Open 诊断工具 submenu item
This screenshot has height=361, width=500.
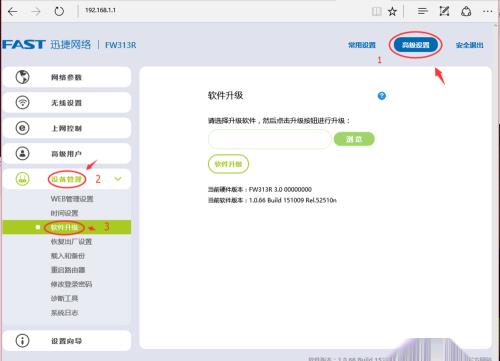64,298
